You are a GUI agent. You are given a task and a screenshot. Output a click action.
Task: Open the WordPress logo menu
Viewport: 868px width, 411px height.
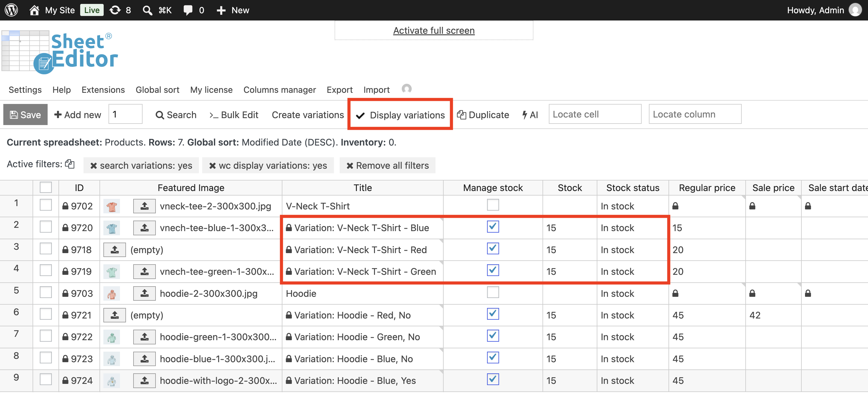click(x=11, y=10)
